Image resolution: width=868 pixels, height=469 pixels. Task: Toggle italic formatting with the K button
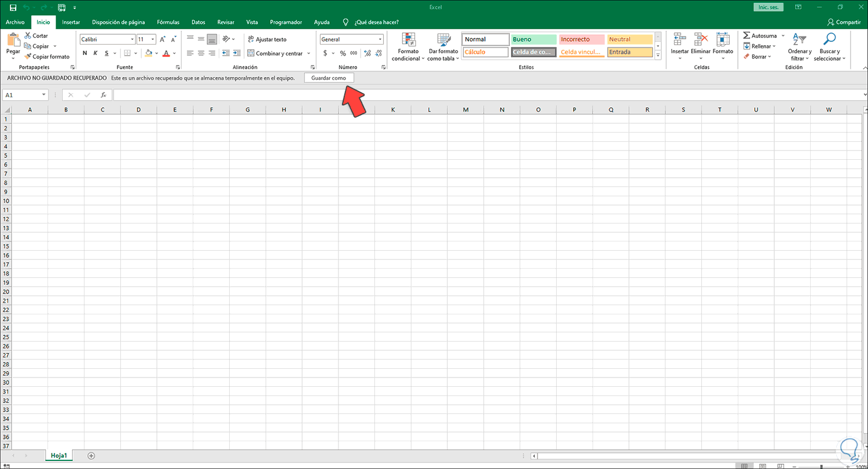tap(95, 53)
